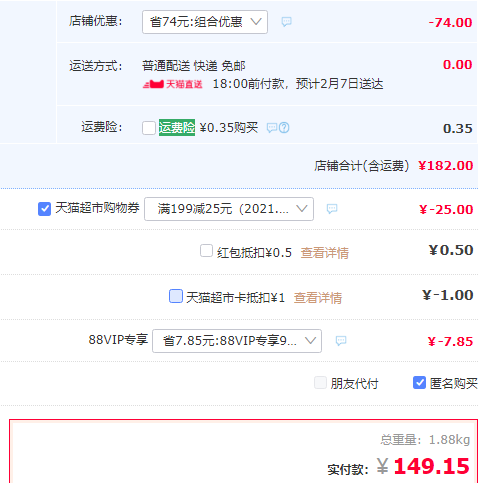
Task: Click the 实付款 ¥149.15 total amount
Action: 423,466
